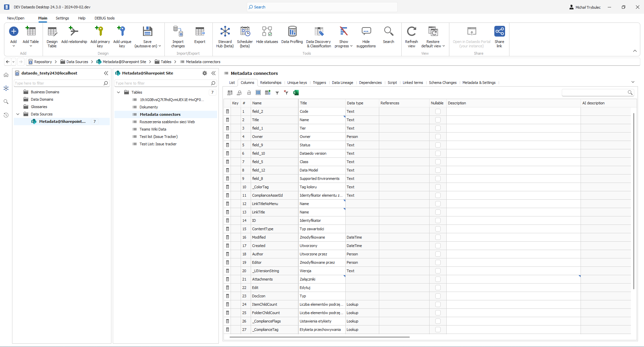Screen dimensions: 644x347
Task: Toggle Nullable checkbox for ItemChildCount row
Action: click(438, 304)
